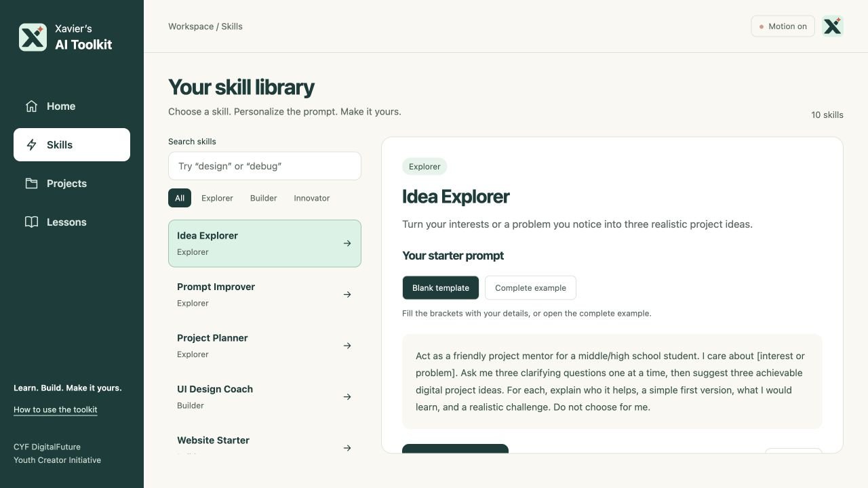Select the Prompt Improver skill
The height and width of the screenshot is (488, 868).
pyautogui.click(x=264, y=295)
